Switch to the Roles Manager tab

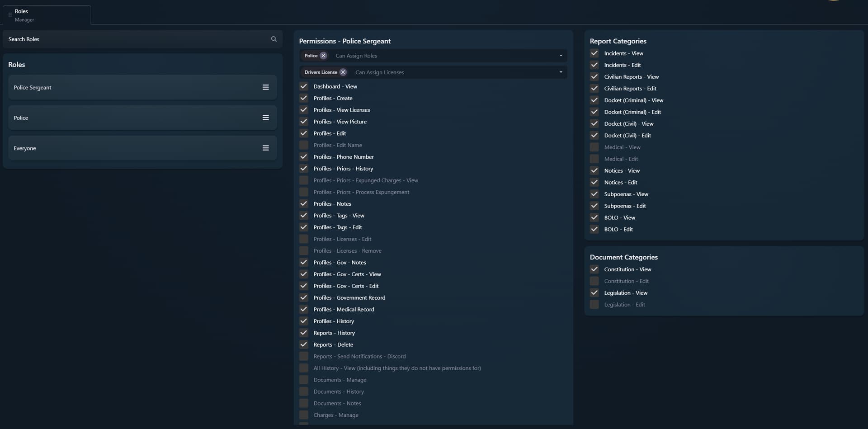(47, 15)
